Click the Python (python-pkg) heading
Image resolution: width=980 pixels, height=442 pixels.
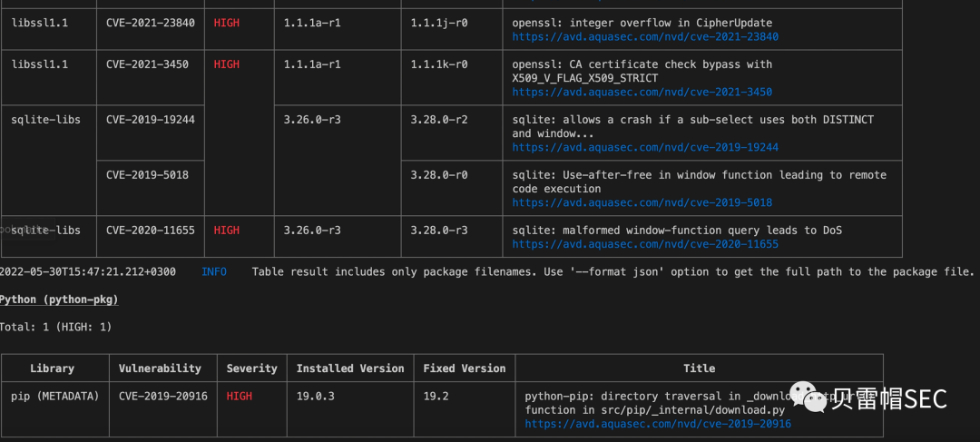click(59, 300)
